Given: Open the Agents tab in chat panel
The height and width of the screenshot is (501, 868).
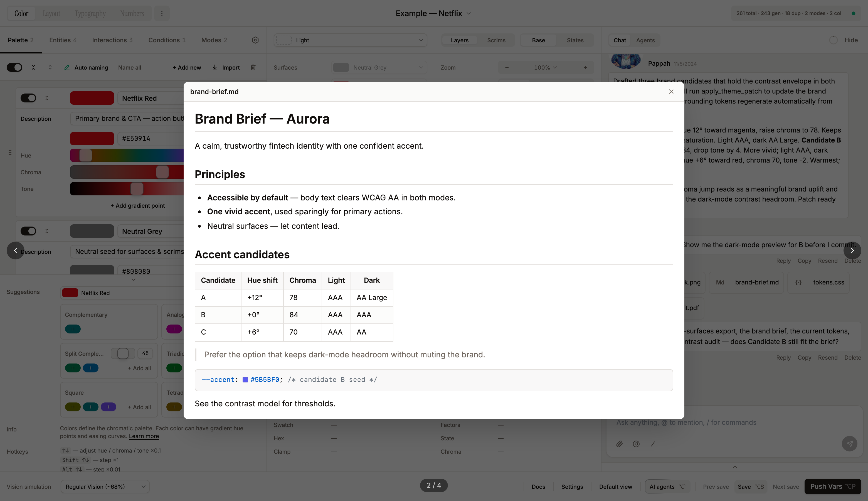Looking at the screenshot, I should (x=645, y=40).
